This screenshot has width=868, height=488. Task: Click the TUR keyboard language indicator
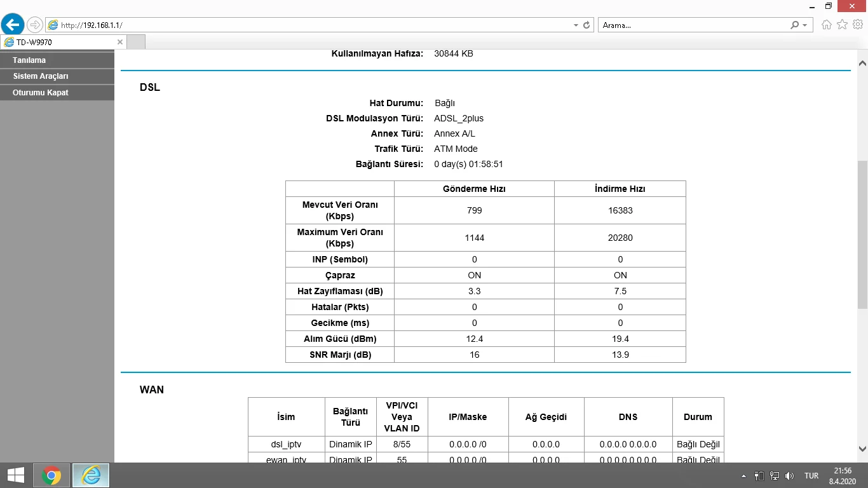811,475
